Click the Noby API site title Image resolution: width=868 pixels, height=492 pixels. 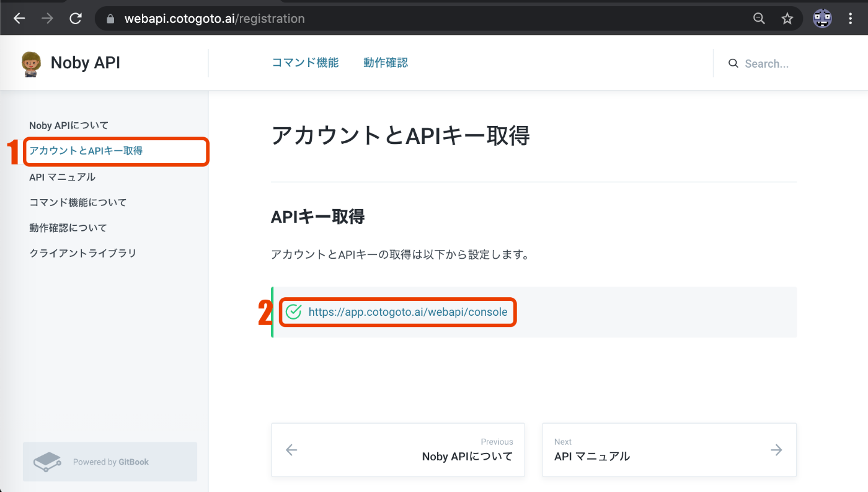[85, 63]
